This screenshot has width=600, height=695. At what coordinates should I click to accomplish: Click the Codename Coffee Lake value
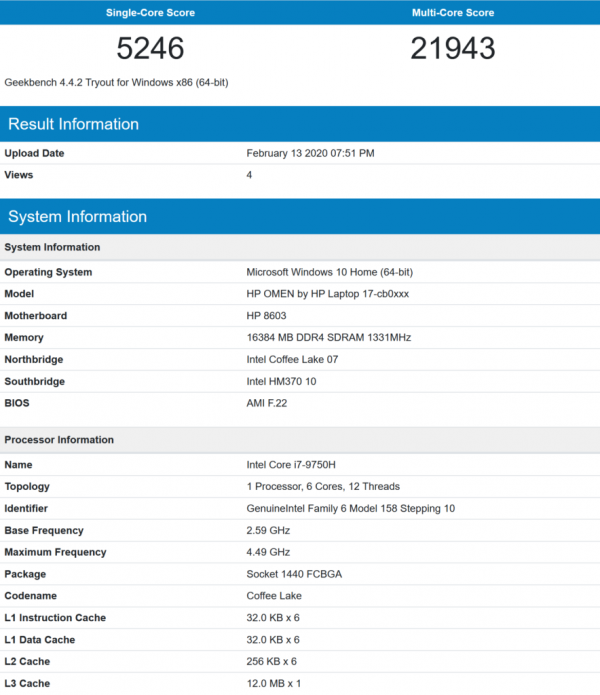point(274,596)
